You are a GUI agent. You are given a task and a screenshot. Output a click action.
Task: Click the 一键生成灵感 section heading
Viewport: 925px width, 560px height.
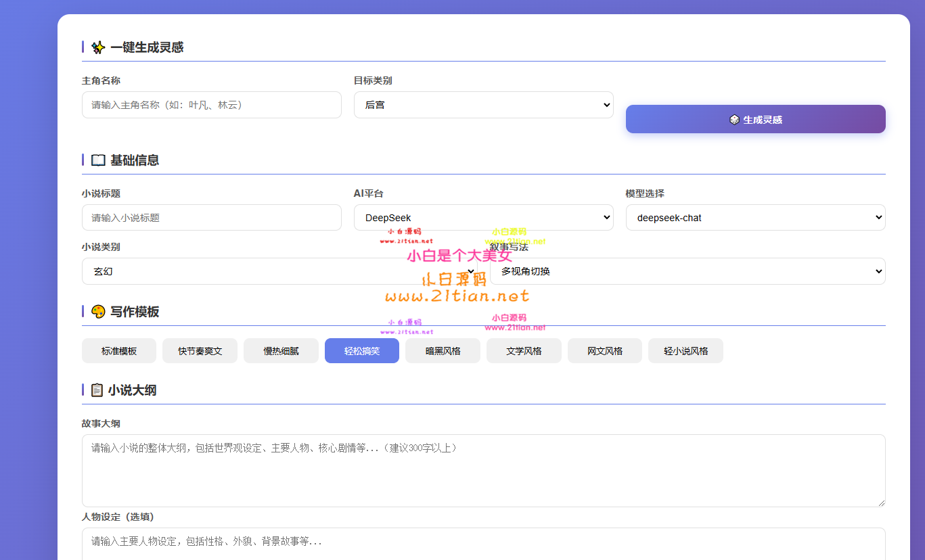(147, 47)
